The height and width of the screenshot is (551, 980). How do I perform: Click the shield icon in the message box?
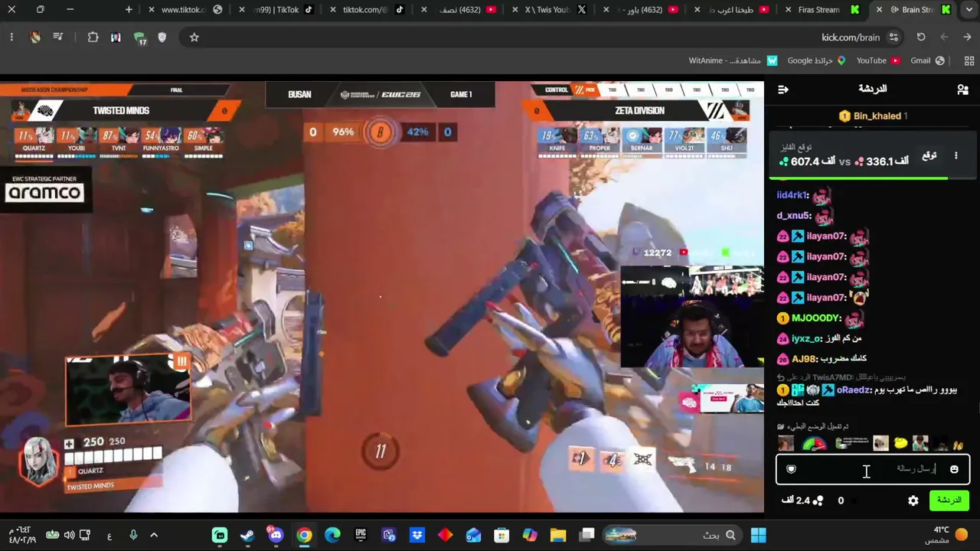click(791, 469)
